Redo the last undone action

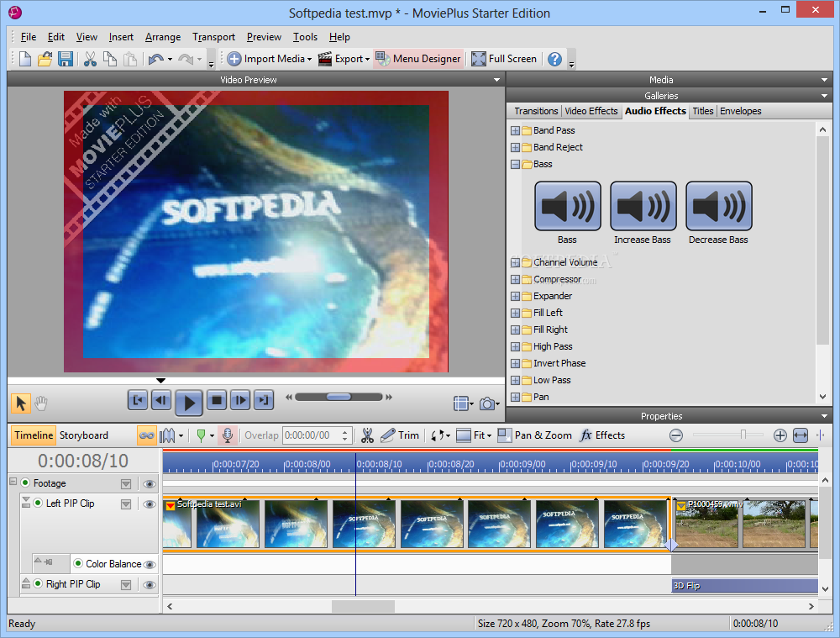tap(186, 59)
